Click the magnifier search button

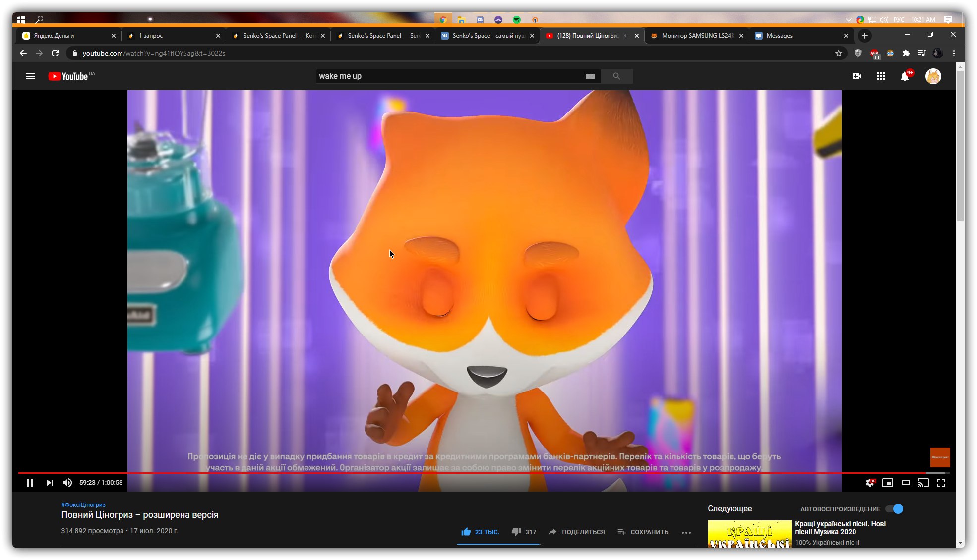pos(617,76)
